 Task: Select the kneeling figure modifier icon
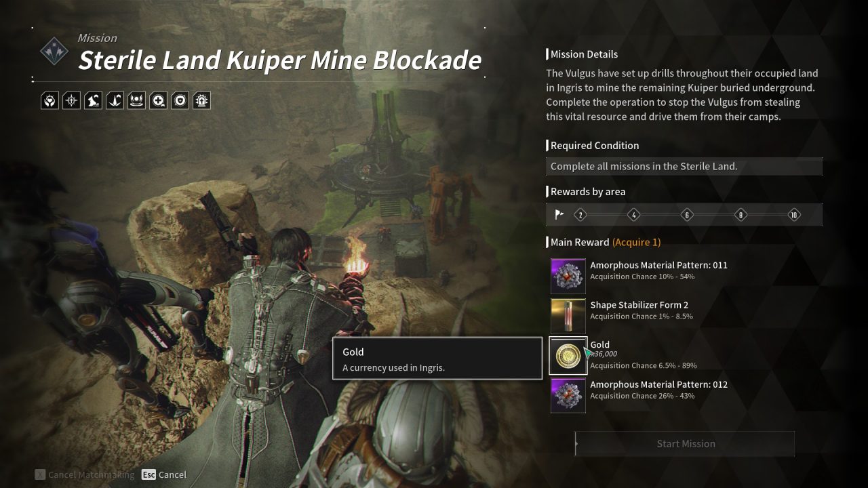click(93, 101)
